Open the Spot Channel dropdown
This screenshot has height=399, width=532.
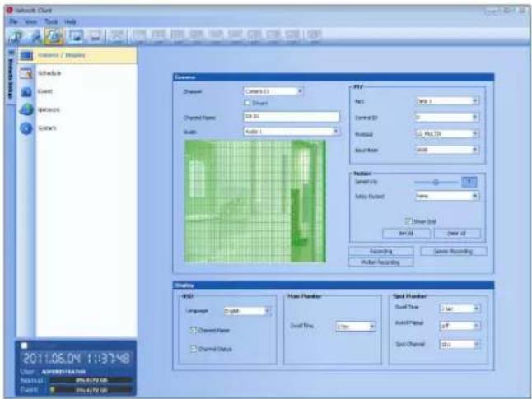click(x=460, y=345)
